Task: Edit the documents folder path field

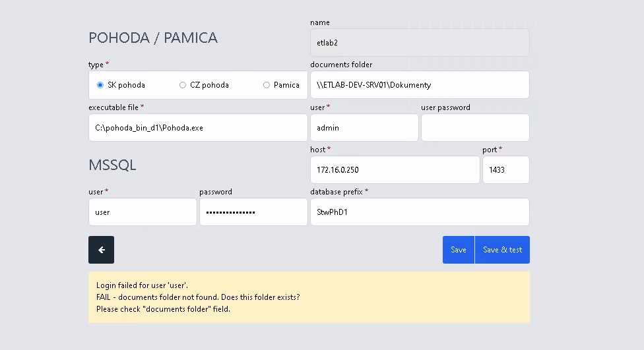Action: (420, 85)
